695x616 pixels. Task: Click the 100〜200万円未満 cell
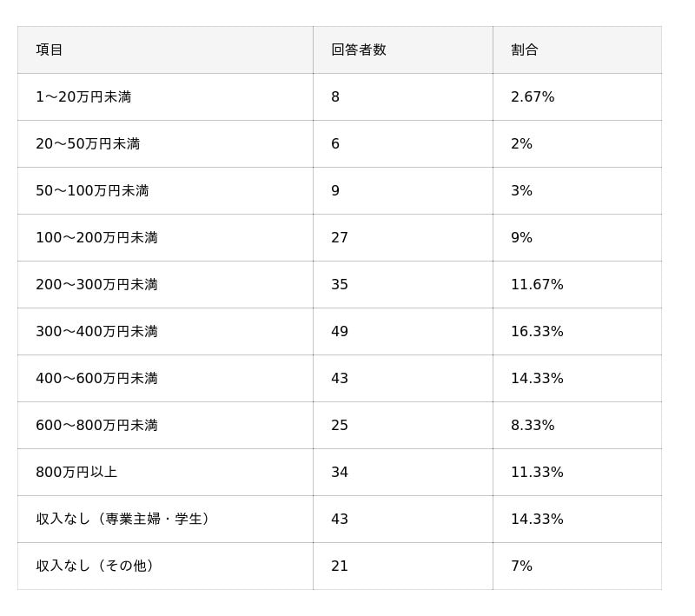(96, 237)
